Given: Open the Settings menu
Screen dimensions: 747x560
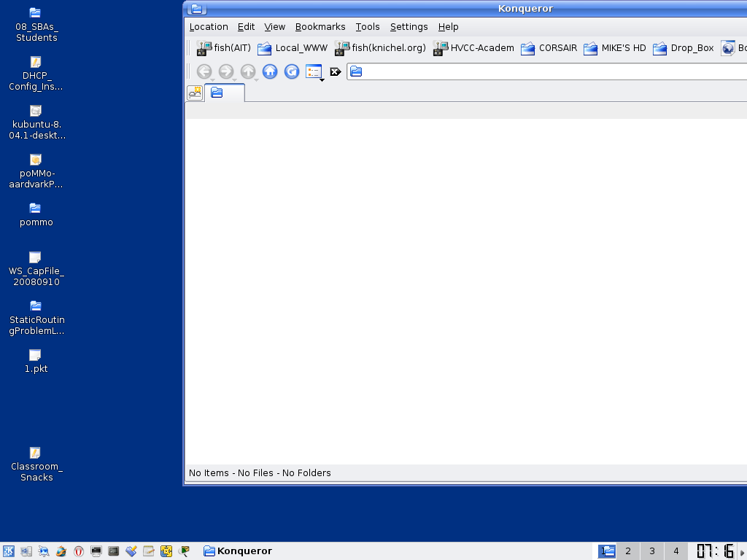Looking at the screenshot, I should coord(409,27).
